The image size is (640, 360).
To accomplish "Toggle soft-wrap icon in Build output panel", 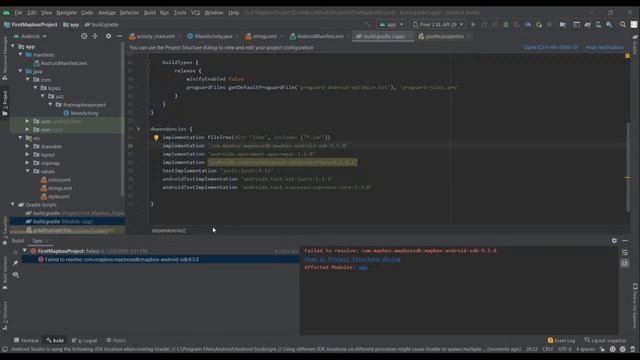I will tap(624, 253).
